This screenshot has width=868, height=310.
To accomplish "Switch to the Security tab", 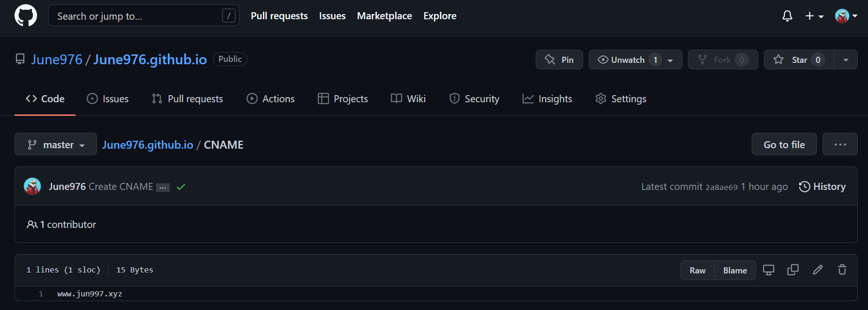I will point(474,99).
